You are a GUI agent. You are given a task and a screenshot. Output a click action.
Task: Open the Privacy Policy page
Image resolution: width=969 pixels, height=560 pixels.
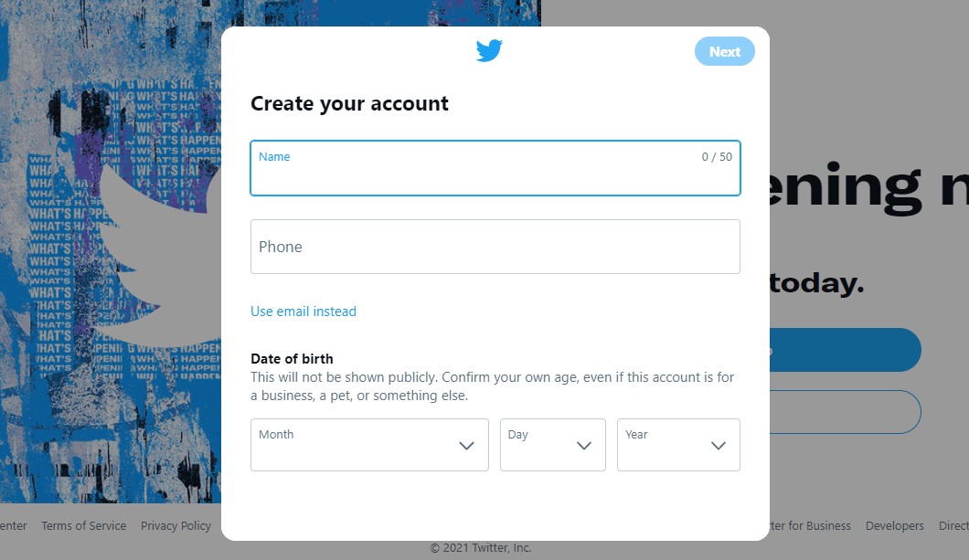(x=176, y=525)
